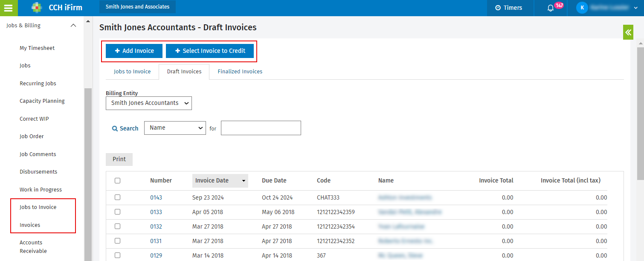Select the Draft Invoices tab

pyautogui.click(x=184, y=72)
